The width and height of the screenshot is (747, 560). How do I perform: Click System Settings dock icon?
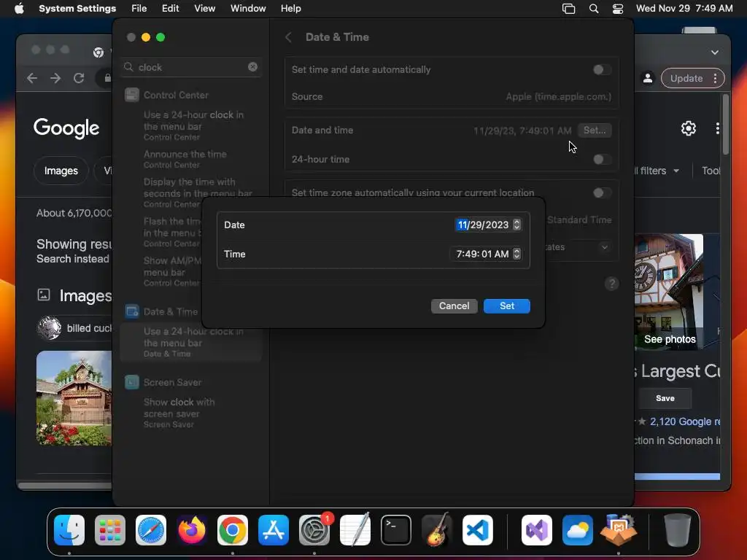314,530
